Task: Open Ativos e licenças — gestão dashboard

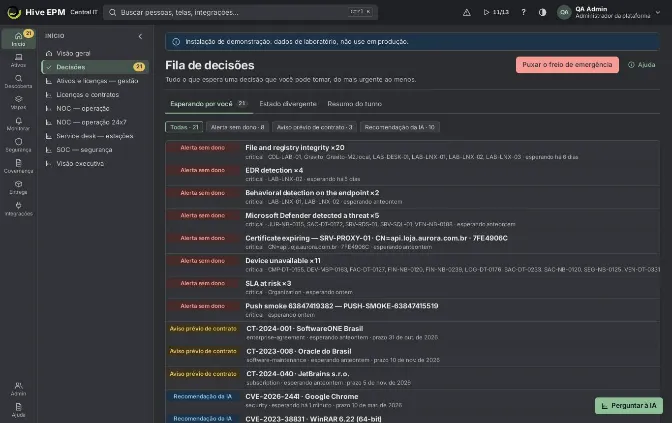Action: [95, 81]
